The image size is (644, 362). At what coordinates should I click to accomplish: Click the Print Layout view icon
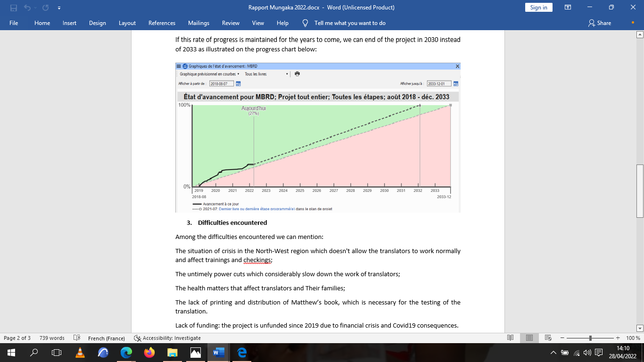click(529, 338)
